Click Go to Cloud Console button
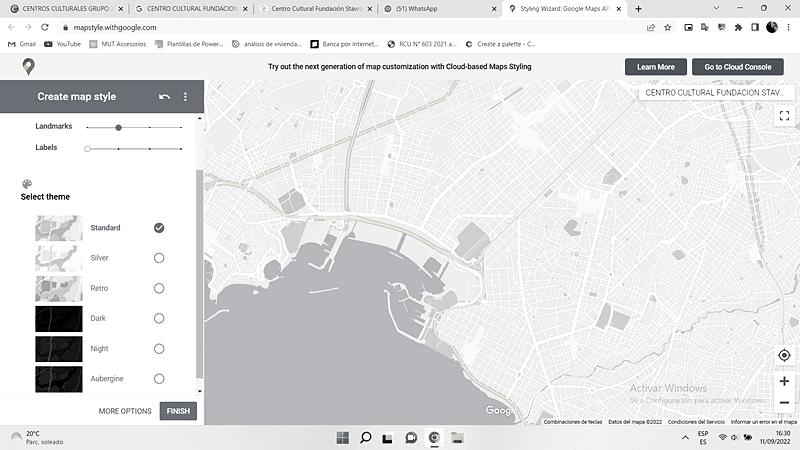This screenshot has height=450, width=800. (738, 67)
